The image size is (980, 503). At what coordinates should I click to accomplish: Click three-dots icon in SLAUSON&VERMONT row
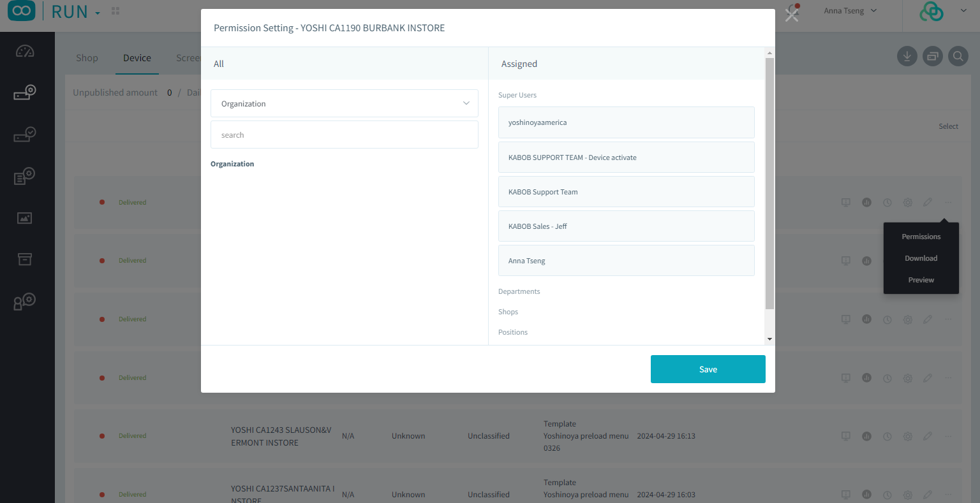point(948,436)
